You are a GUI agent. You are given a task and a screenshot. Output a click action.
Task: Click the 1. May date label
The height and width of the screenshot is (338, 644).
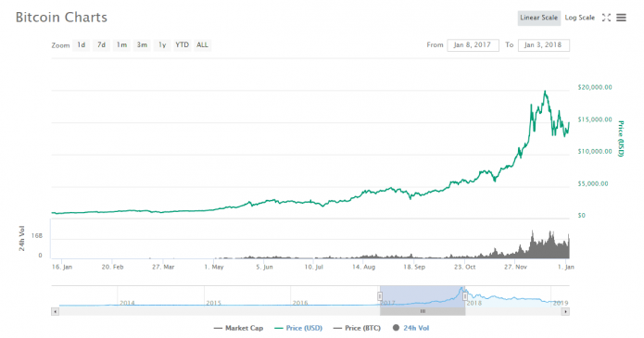coord(213,267)
